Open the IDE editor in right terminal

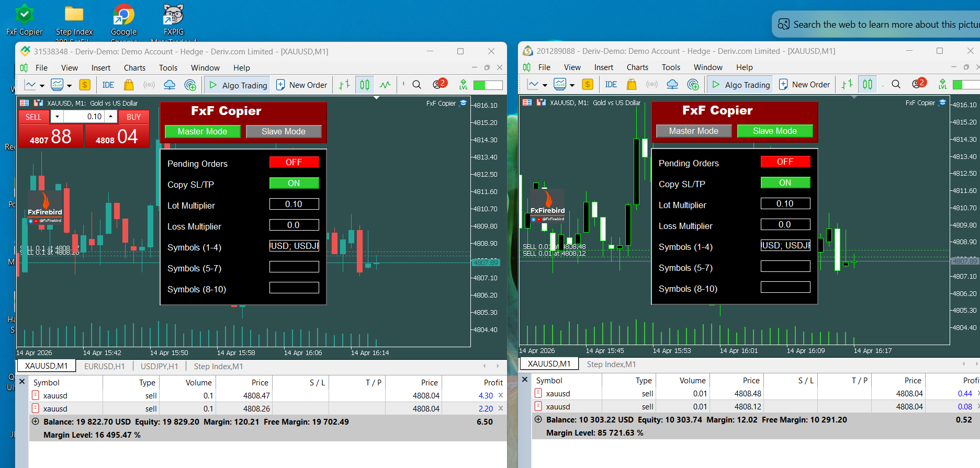click(x=611, y=84)
